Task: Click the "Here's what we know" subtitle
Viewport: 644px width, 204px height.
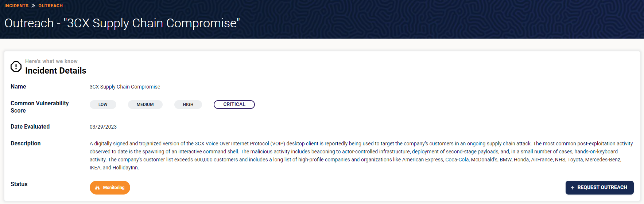Action: coord(51,61)
